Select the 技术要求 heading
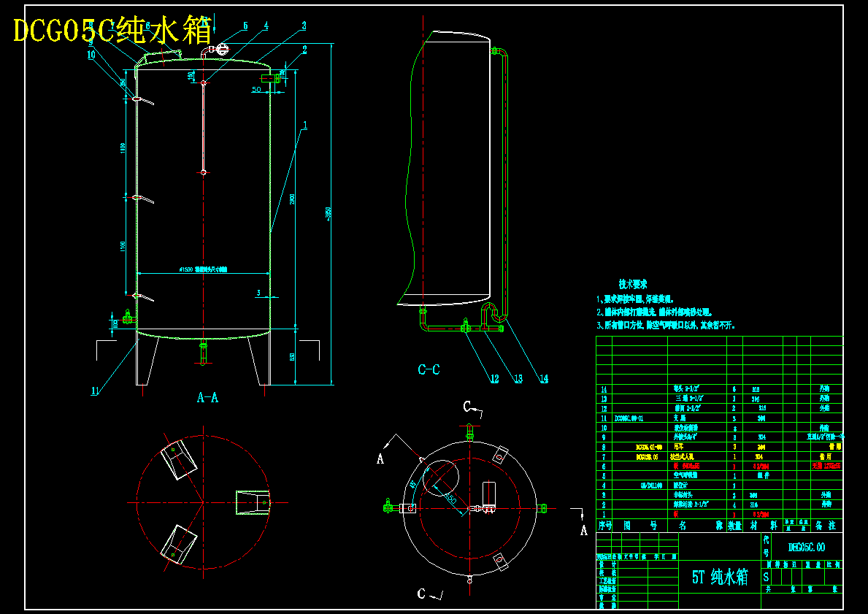 633,285
